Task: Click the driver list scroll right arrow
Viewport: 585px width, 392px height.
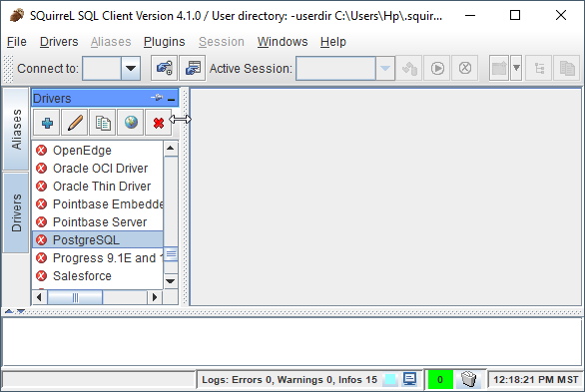Action: coord(155,297)
